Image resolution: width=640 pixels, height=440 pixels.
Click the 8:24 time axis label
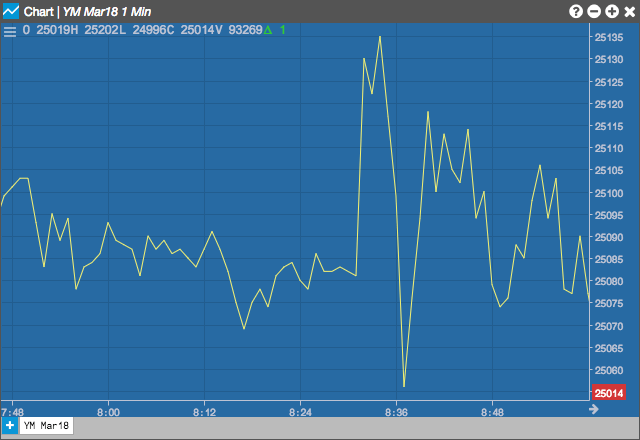point(300,412)
